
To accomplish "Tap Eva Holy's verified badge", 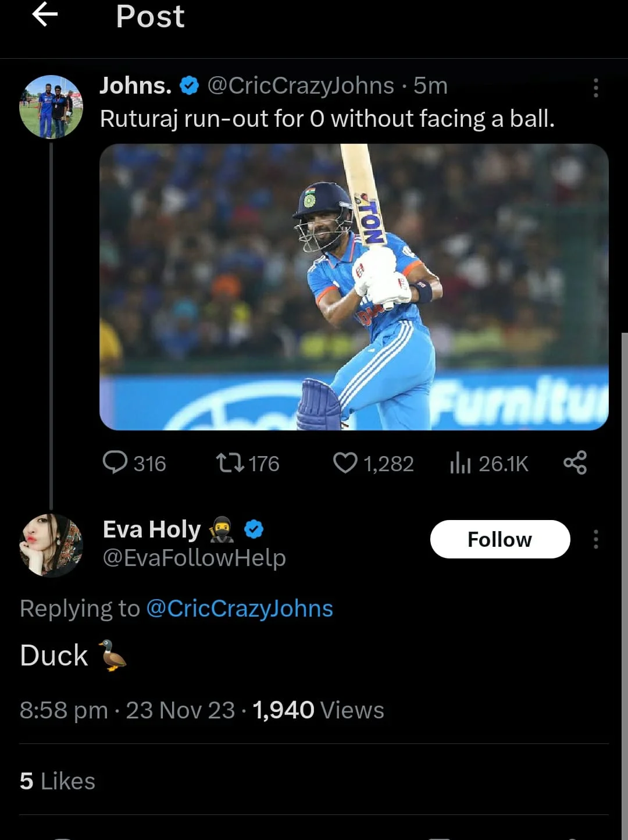I will [254, 529].
